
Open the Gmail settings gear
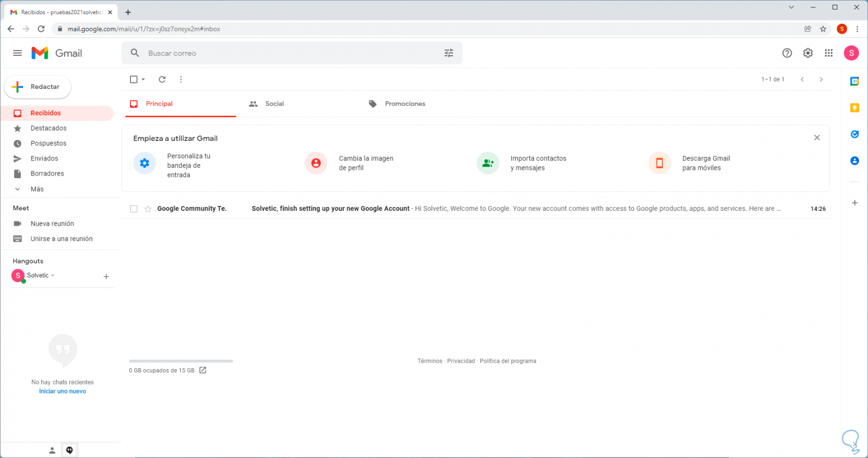pos(808,53)
